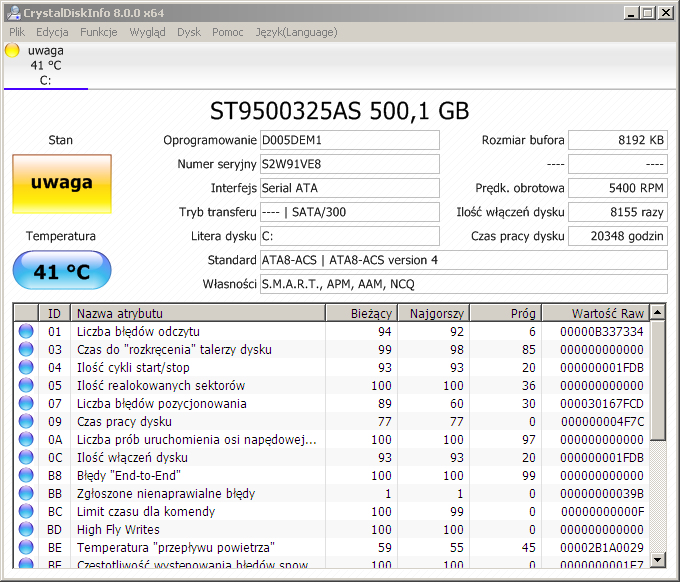This screenshot has width=680, height=582.
Task: Open the Wygląd menu
Action: (x=147, y=32)
